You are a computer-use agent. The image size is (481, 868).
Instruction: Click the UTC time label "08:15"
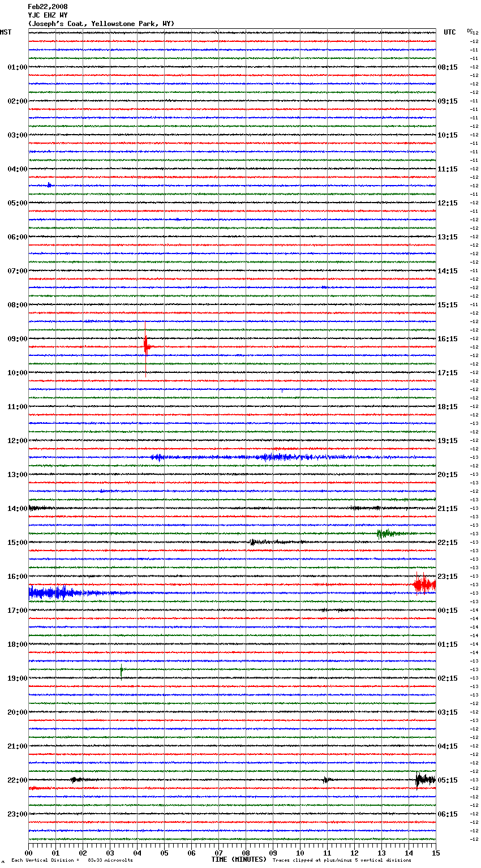pos(448,67)
